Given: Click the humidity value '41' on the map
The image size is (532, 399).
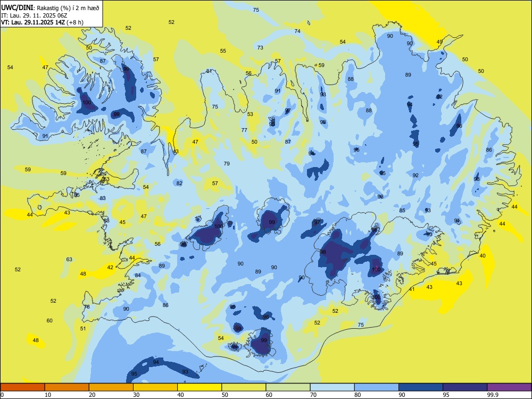Looking at the screenshot, I should 412,289.
